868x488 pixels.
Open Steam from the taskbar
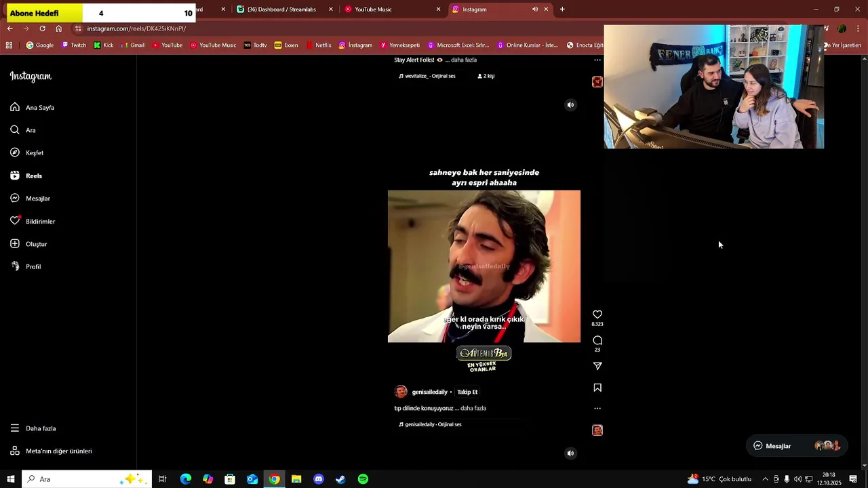point(341,479)
